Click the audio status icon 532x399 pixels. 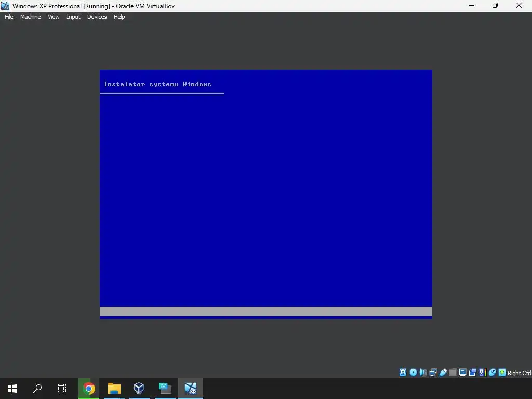423,372
